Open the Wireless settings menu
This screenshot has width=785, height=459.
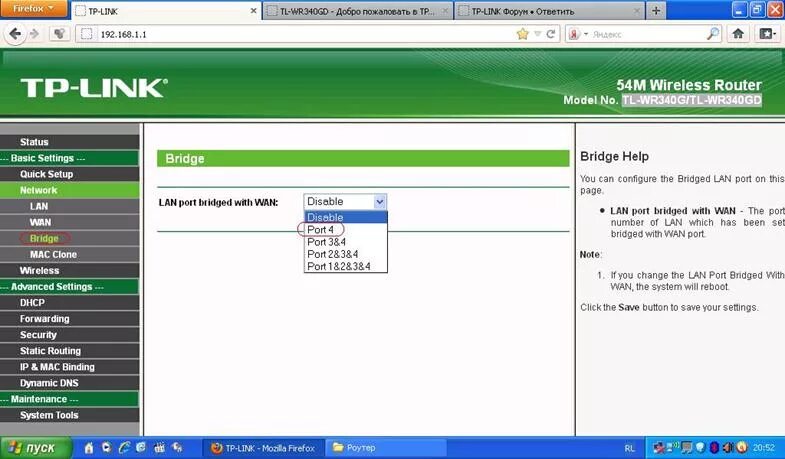click(x=70, y=270)
